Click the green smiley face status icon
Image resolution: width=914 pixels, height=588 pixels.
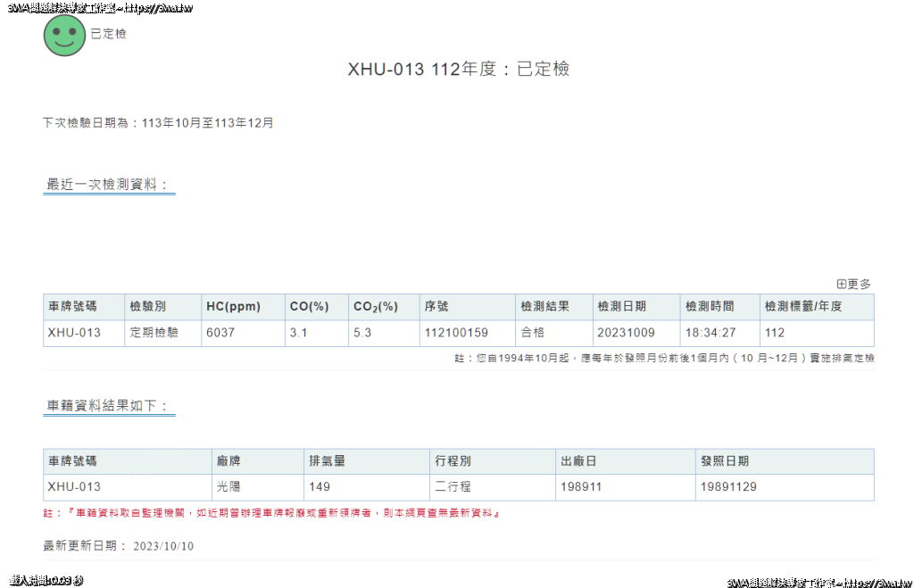(64, 35)
